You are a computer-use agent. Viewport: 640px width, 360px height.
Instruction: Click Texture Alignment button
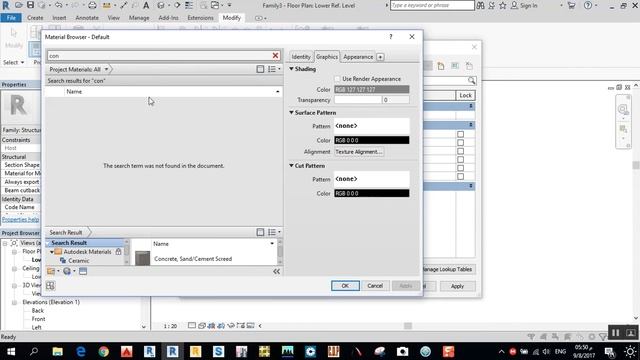pyautogui.click(x=359, y=152)
